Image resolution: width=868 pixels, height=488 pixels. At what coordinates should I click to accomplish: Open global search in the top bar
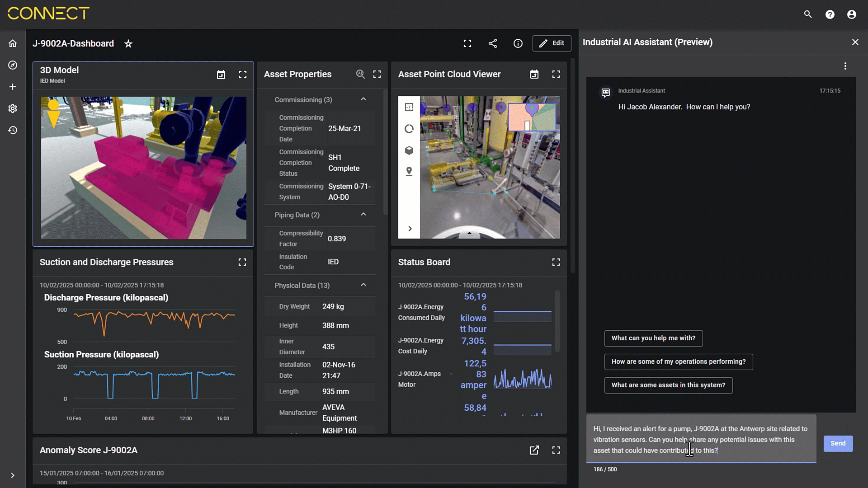[808, 14]
